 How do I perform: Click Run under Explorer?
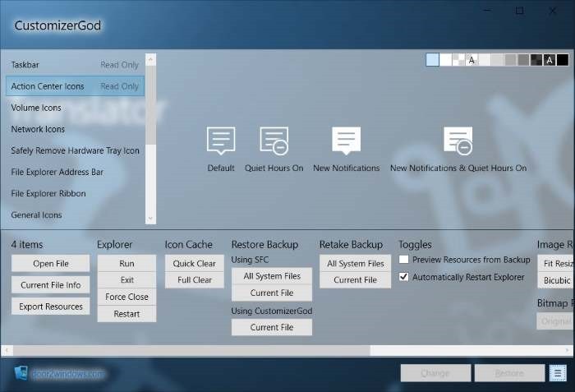126,263
